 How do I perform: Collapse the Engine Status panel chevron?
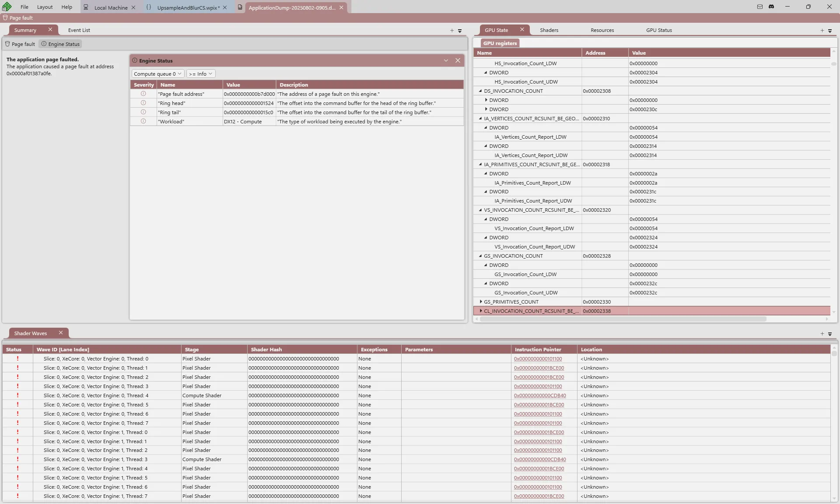[x=446, y=60]
